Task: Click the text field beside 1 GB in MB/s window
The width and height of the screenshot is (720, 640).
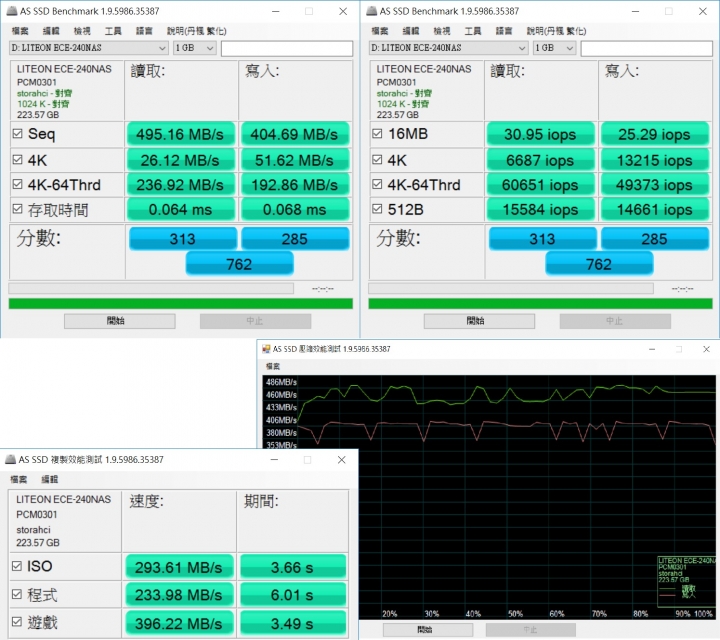Action: tap(287, 48)
